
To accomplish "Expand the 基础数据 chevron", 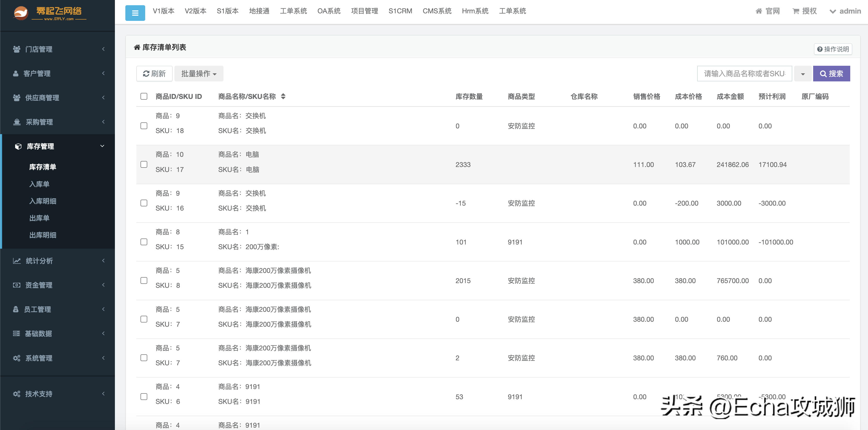I will click(x=103, y=333).
